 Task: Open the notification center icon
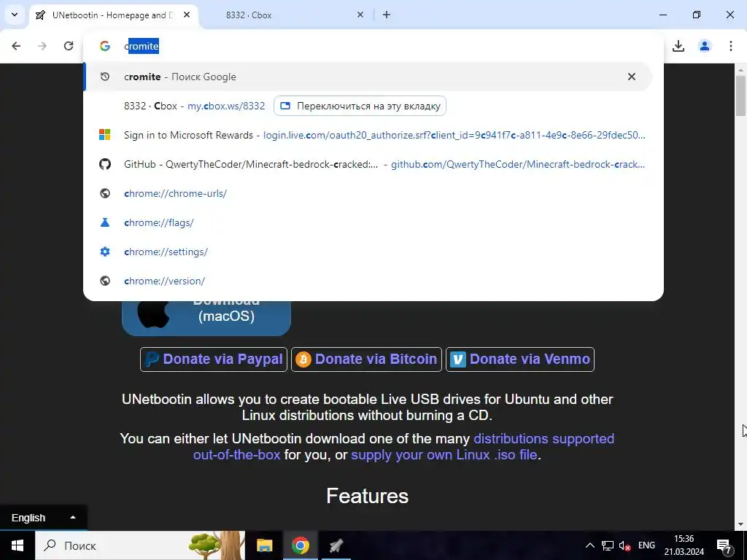click(x=724, y=545)
